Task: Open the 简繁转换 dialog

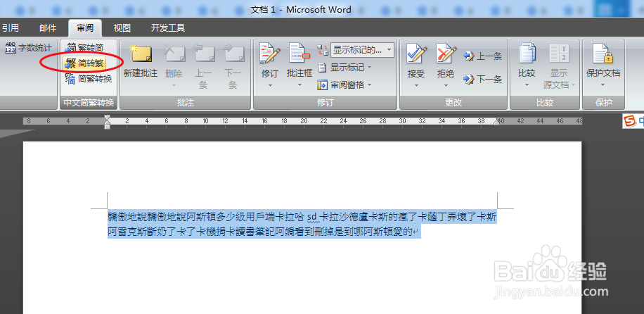Action: 89,78
